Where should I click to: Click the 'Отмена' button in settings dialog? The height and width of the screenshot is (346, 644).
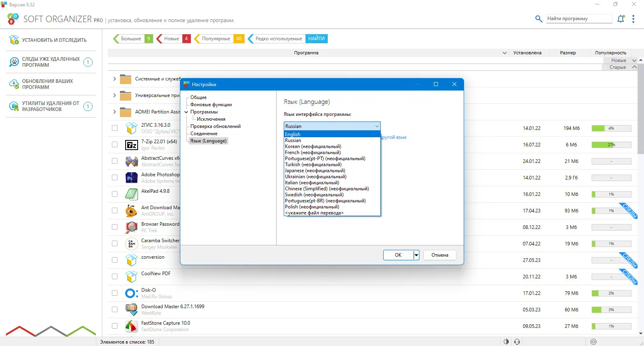[440, 255]
